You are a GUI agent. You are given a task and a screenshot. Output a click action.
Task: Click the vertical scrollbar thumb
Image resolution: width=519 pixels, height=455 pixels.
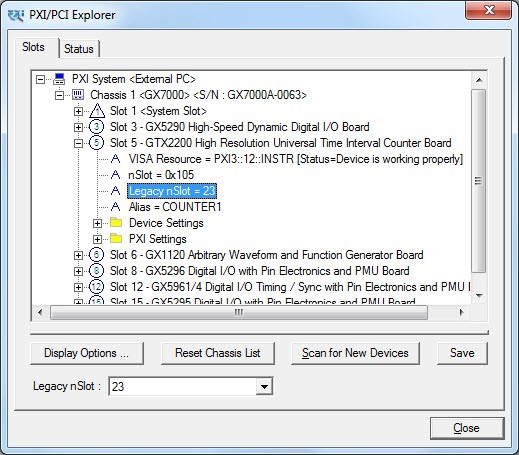pos(479,181)
